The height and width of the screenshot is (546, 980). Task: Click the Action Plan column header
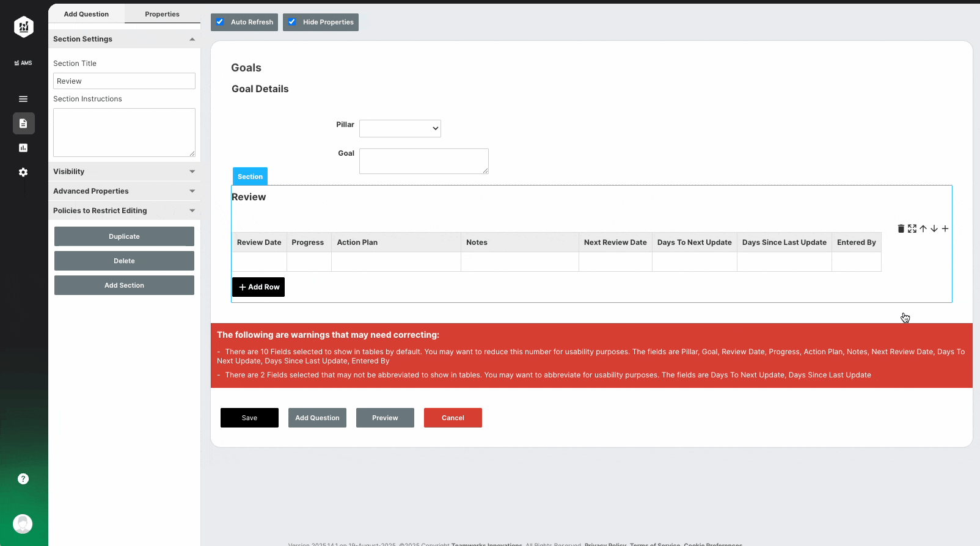(396, 242)
